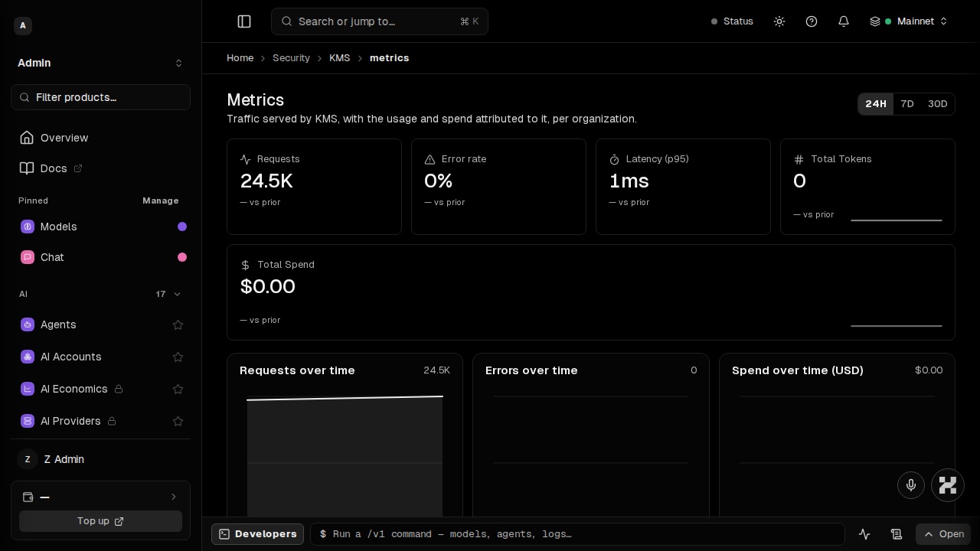Star the Agents product

coord(178,324)
